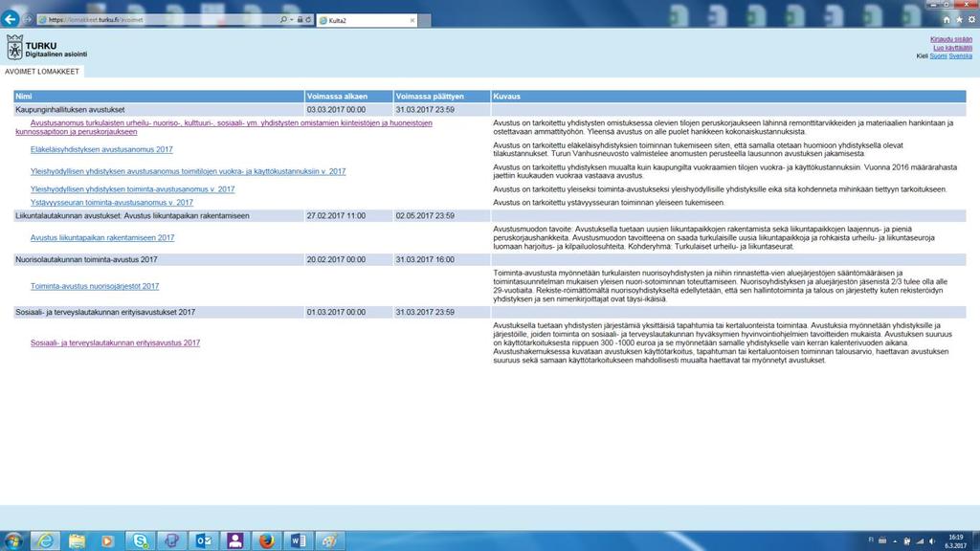Screen dimensions: 980x551
Task: Click start date 01.03.2017 00:00
Action: pos(336,313)
